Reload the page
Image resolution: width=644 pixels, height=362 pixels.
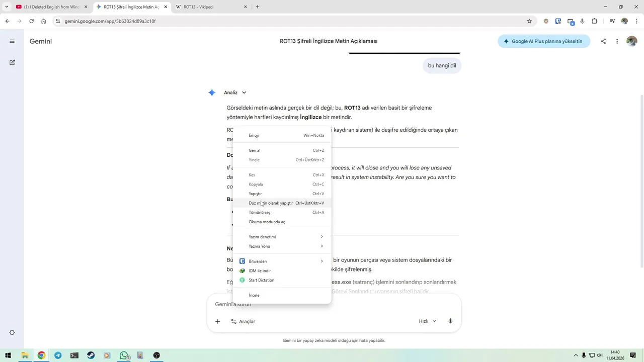pos(31,21)
